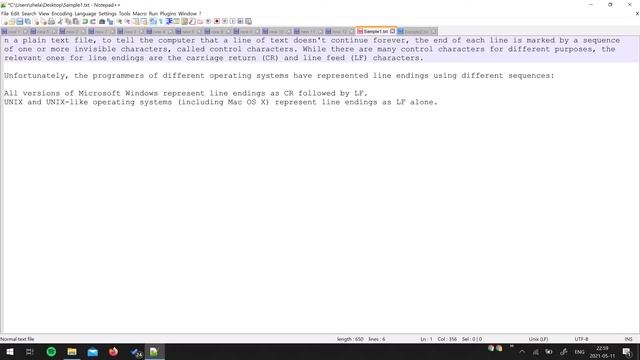This screenshot has height=360, width=640.
Task: Toggle word wrap in the toolbar
Action: (x=153, y=21)
